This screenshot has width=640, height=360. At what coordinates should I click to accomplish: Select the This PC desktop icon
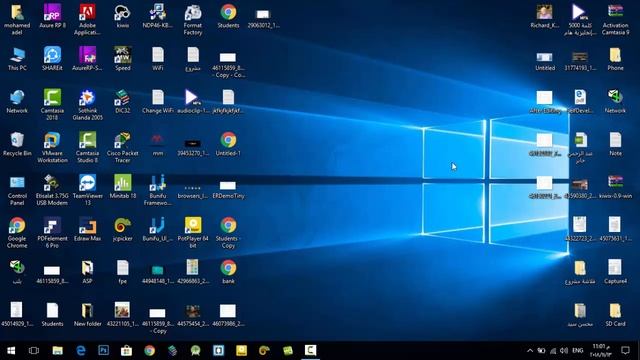tap(17, 59)
